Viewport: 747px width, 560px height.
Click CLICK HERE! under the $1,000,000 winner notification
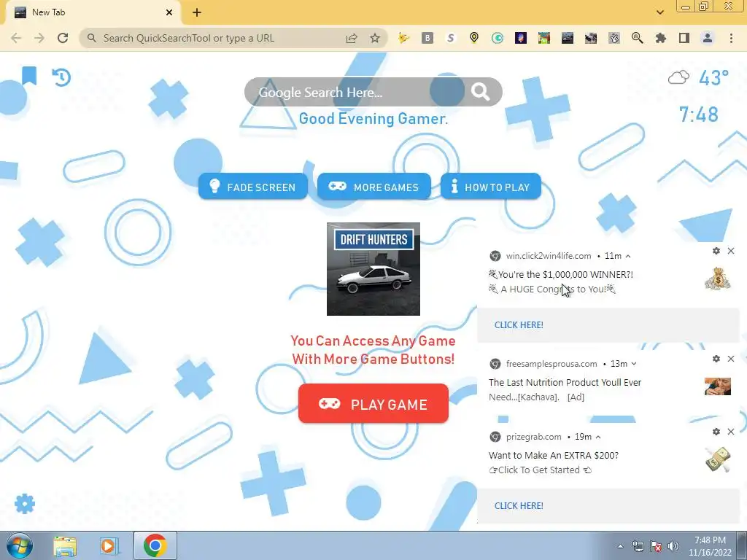(519, 324)
